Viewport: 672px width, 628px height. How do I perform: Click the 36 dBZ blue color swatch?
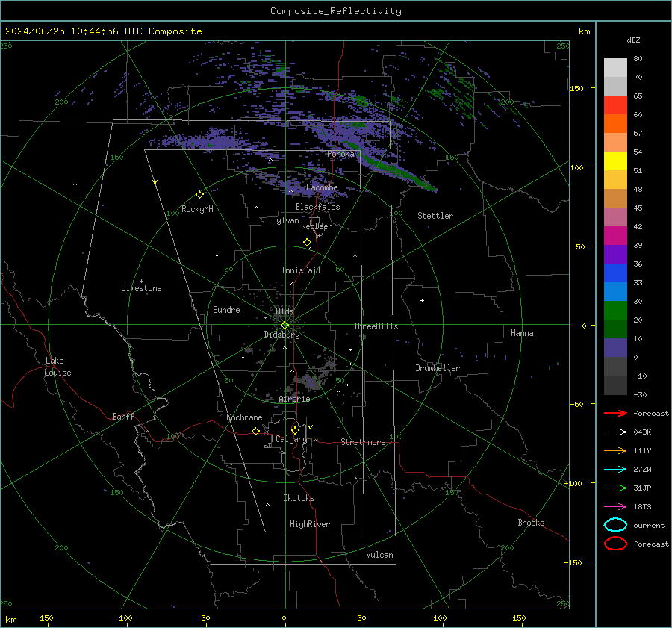tap(615, 273)
